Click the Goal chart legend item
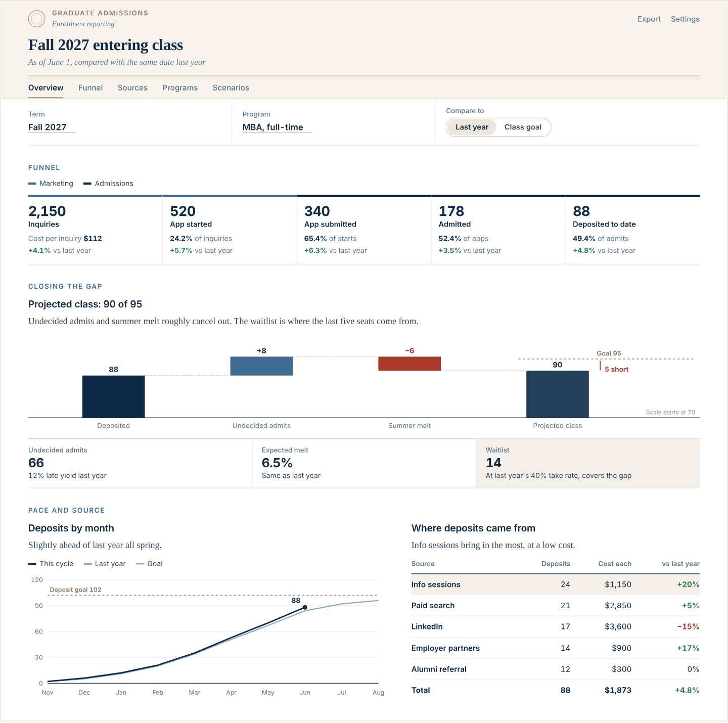 click(149, 564)
